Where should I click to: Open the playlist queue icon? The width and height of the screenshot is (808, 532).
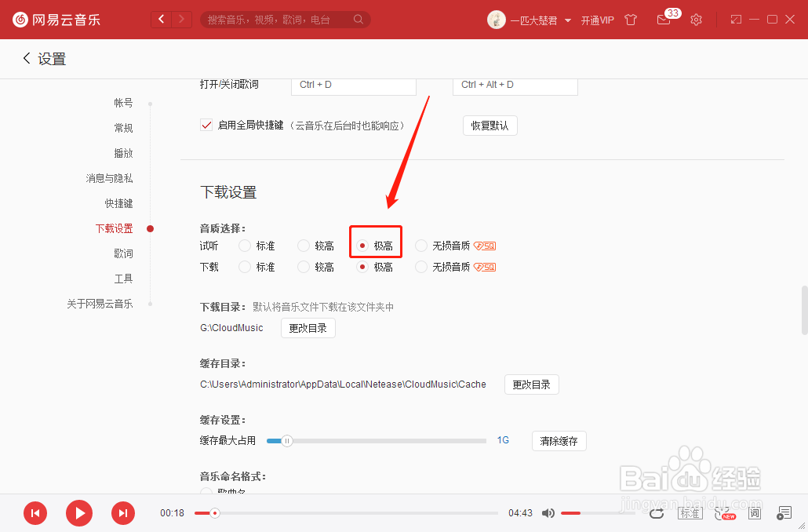784,513
